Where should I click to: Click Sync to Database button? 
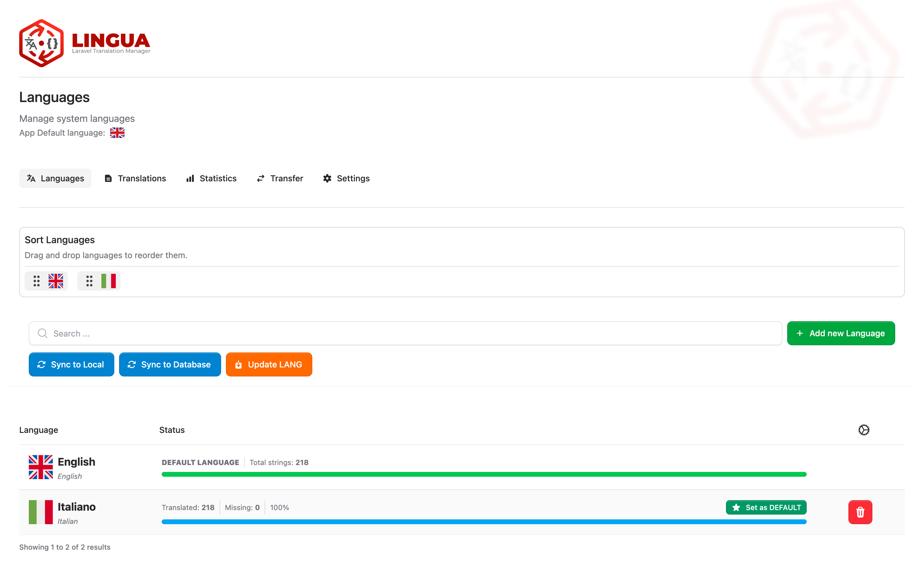point(170,364)
